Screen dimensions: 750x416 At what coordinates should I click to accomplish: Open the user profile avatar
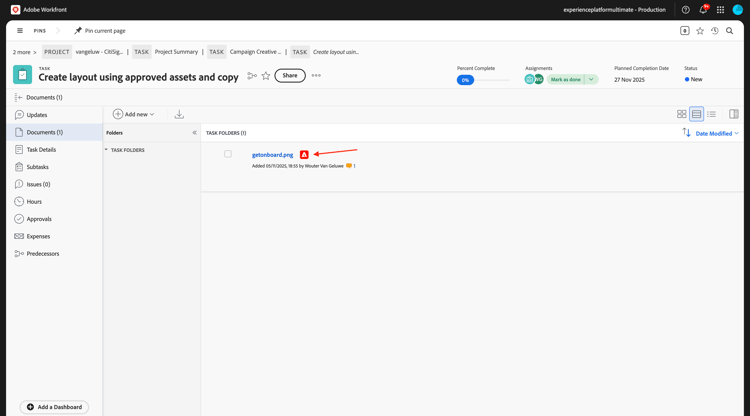738,10
